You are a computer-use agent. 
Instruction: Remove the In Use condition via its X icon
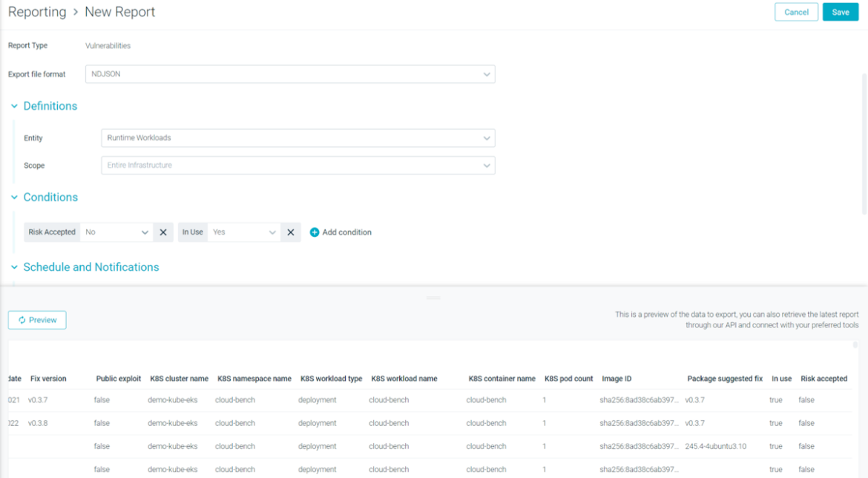pyautogui.click(x=290, y=232)
